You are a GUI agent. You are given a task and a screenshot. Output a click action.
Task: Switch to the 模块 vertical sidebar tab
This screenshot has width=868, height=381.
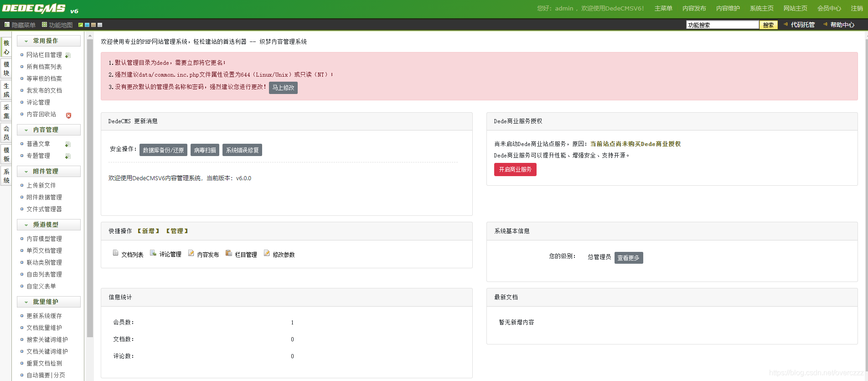[6, 69]
